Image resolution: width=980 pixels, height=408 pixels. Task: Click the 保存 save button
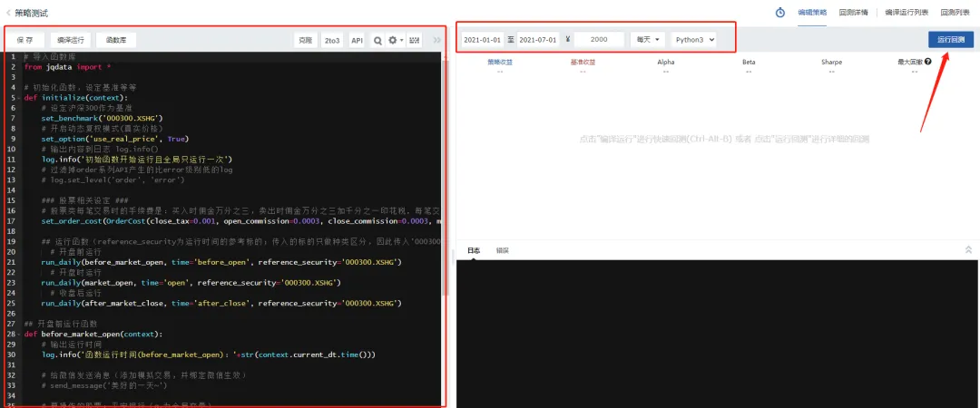coord(25,40)
